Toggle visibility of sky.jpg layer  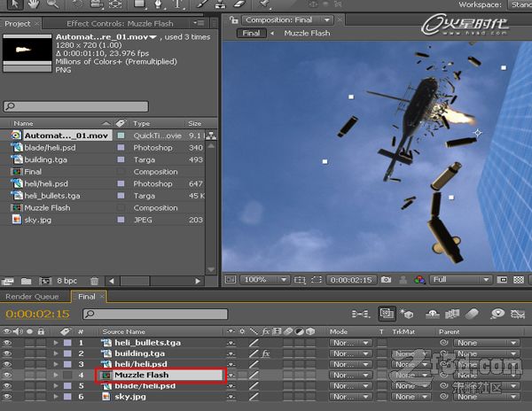(x=7, y=397)
